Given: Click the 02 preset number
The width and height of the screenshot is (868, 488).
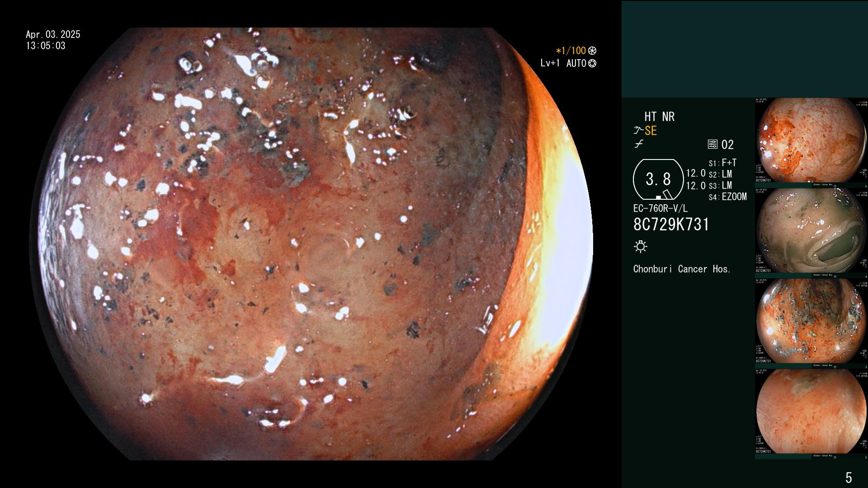Looking at the screenshot, I should 727,145.
